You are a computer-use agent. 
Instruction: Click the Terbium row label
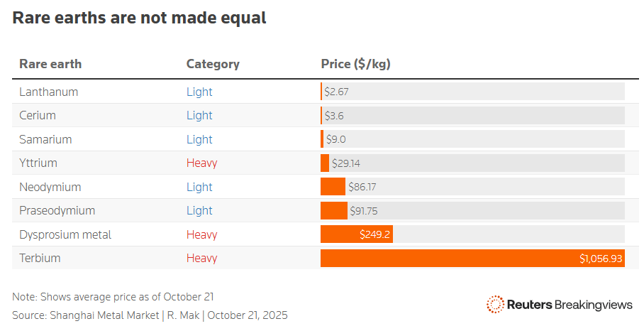(x=40, y=258)
